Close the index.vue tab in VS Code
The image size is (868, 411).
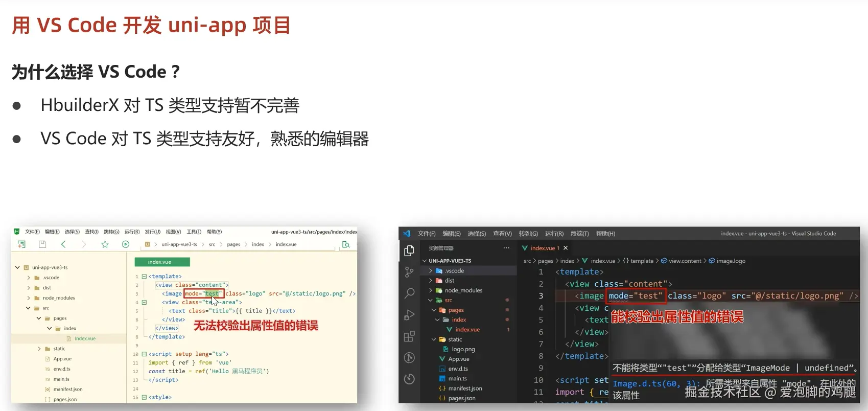coord(566,248)
